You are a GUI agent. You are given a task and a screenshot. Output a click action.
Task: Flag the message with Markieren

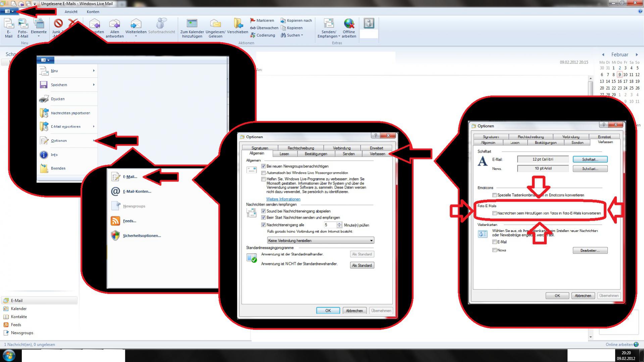(262, 20)
